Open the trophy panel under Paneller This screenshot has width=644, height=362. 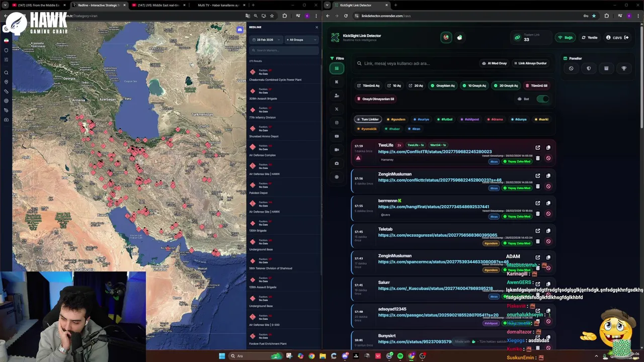coord(624,68)
